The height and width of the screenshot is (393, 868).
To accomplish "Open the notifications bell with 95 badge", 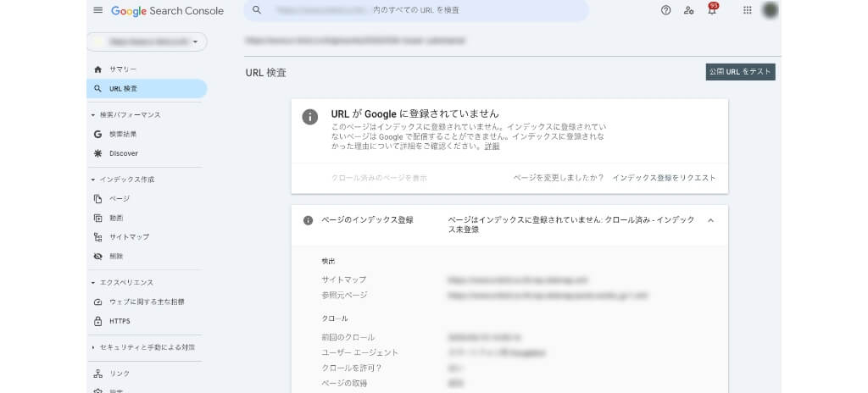I will click(x=712, y=9).
